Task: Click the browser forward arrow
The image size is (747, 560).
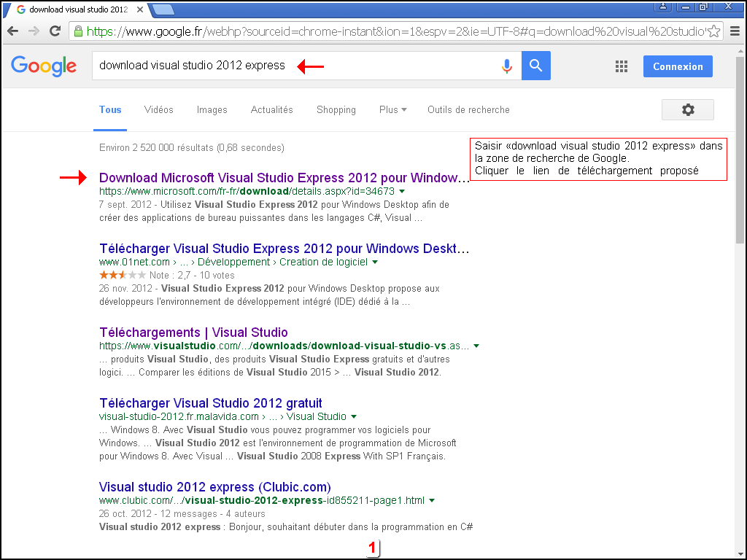Action: coord(34,31)
